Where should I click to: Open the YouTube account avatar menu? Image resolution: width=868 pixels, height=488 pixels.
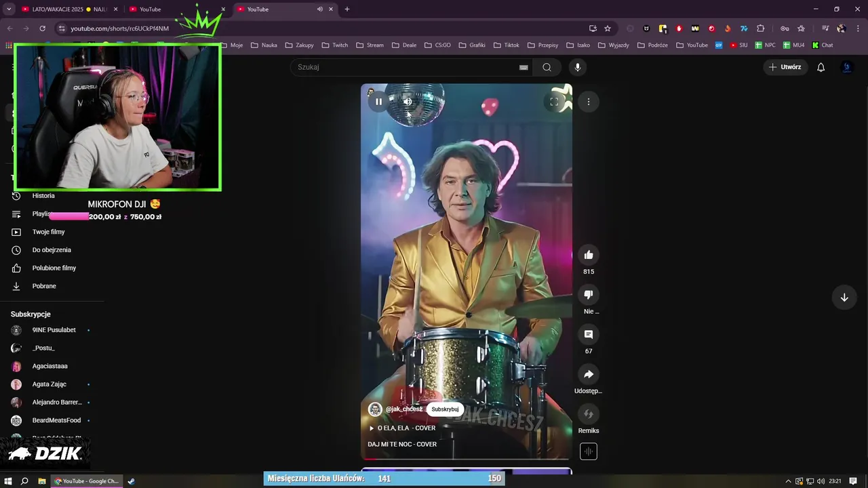click(846, 67)
